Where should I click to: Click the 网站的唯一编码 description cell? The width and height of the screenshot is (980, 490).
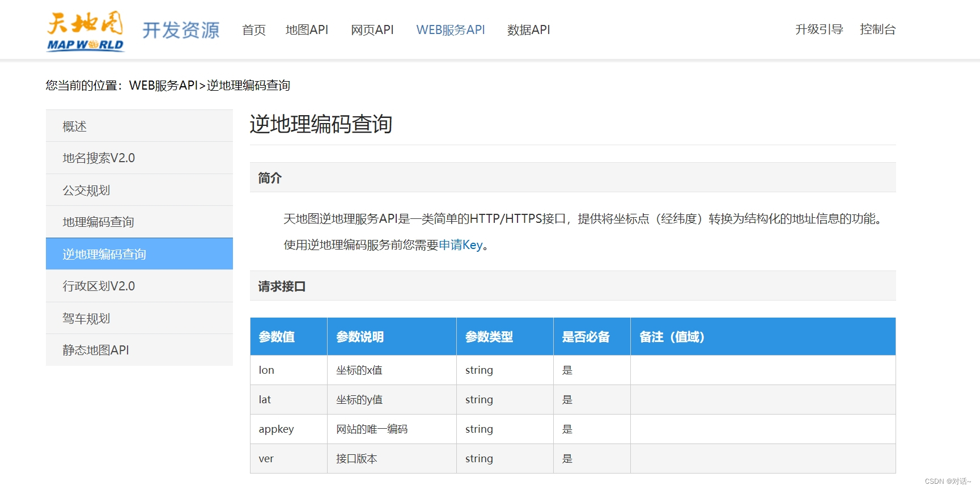tap(392, 429)
